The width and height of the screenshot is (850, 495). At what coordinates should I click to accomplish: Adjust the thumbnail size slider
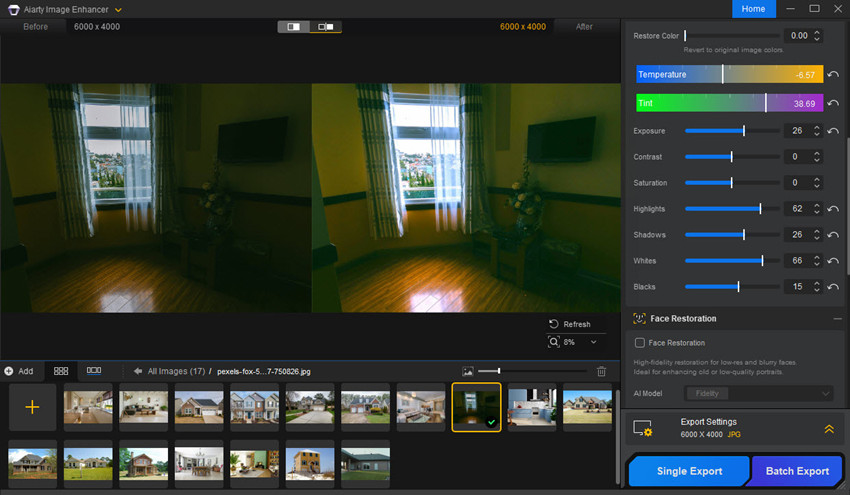click(x=532, y=371)
